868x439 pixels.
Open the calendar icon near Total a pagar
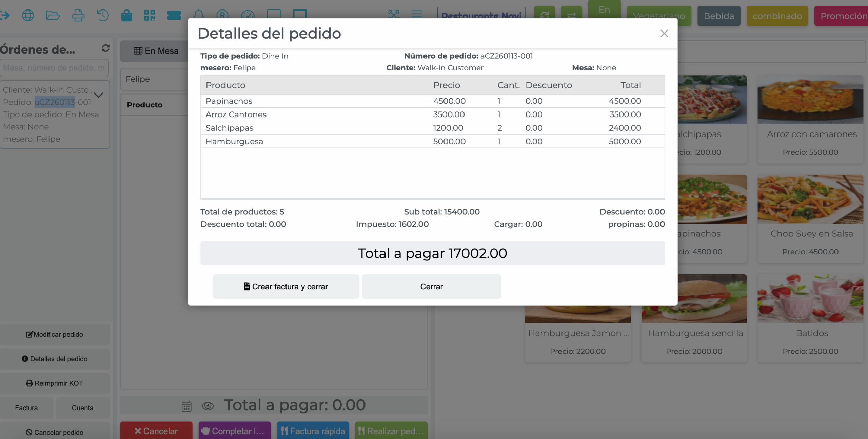pos(186,406)
